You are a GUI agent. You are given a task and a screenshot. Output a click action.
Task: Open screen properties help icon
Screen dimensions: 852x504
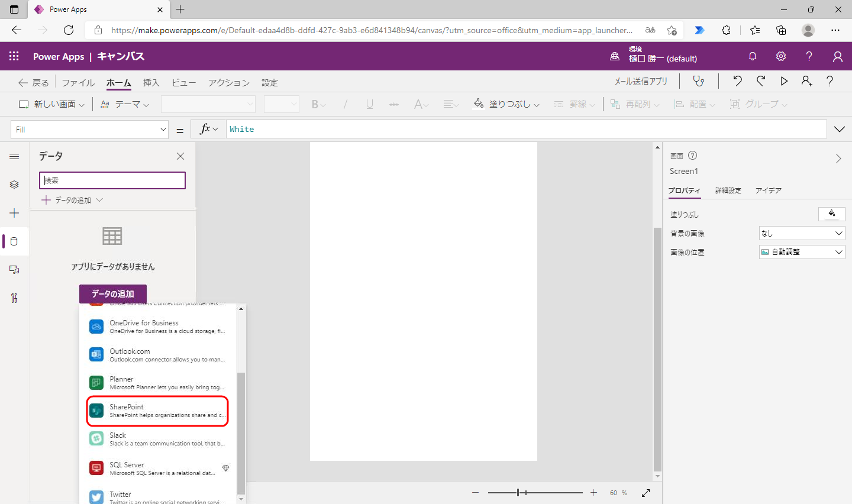[x=692, y=156]
